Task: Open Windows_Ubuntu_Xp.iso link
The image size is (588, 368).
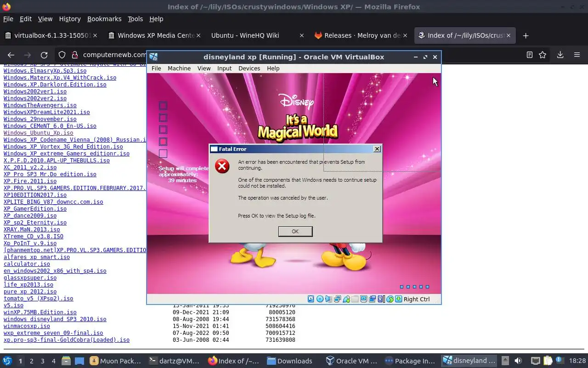Action: point(38,133)
